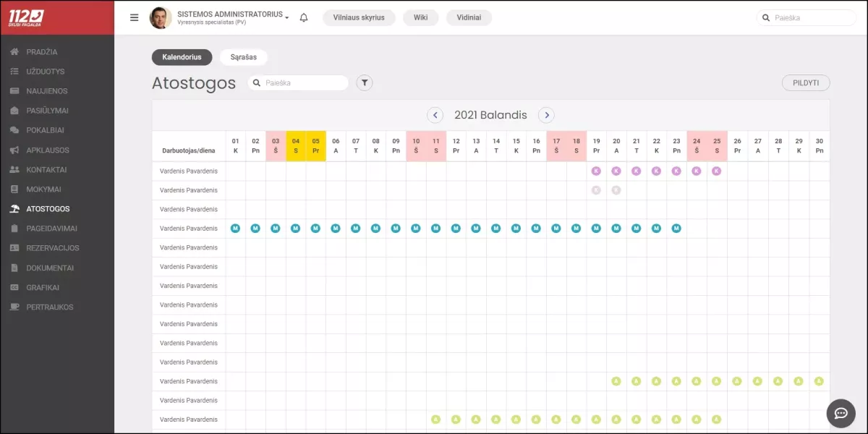868x434 pixels.
Task: Click the global Paieška search box
Action: tap(812, 17)
